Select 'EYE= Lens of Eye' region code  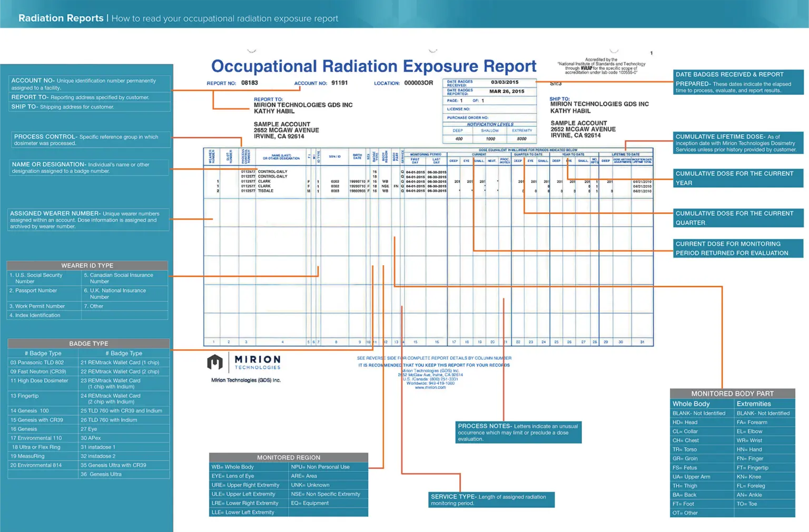[249, 476]
